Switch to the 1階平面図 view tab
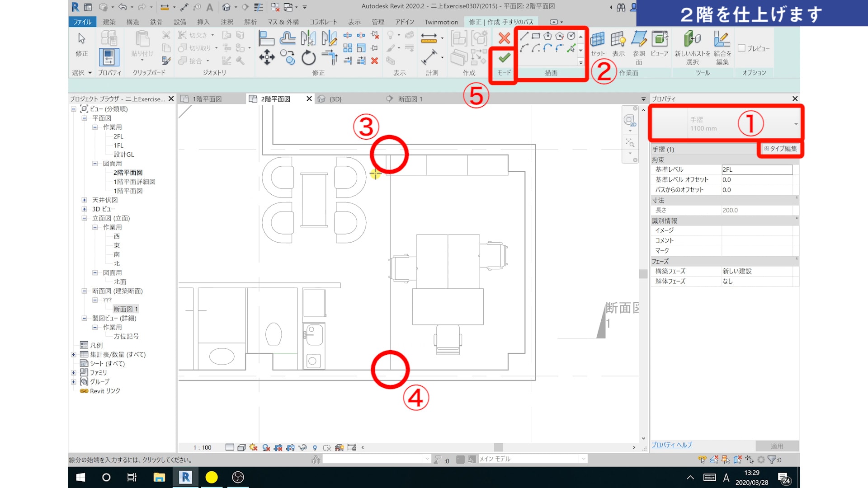This screenshot has height=488, width=868. tap(207, 99)
